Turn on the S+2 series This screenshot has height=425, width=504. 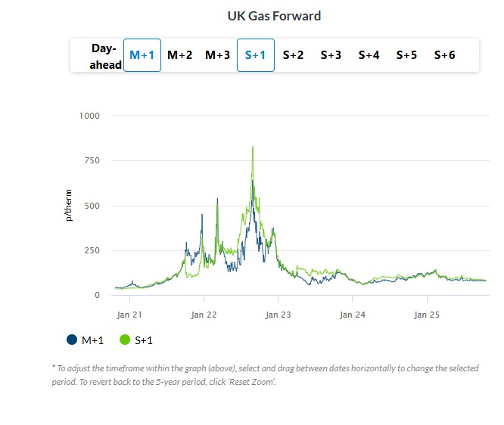click(294, 55)
